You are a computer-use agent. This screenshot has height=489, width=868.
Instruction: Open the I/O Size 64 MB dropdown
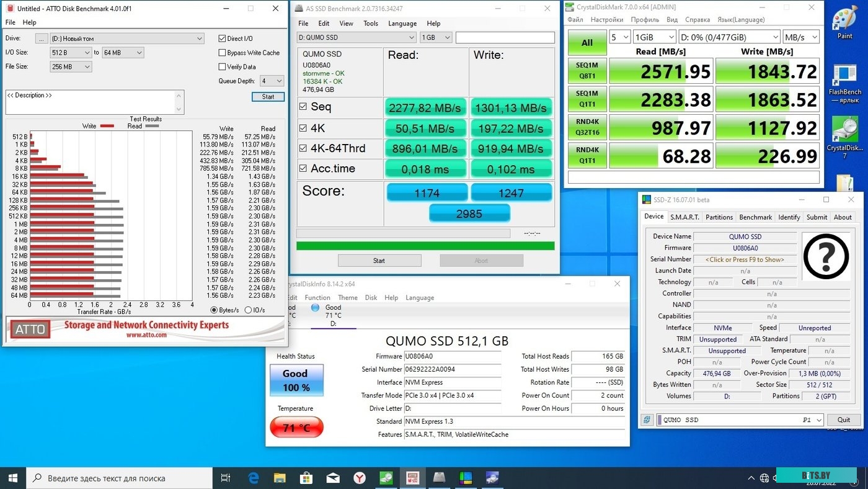point(123,53)
